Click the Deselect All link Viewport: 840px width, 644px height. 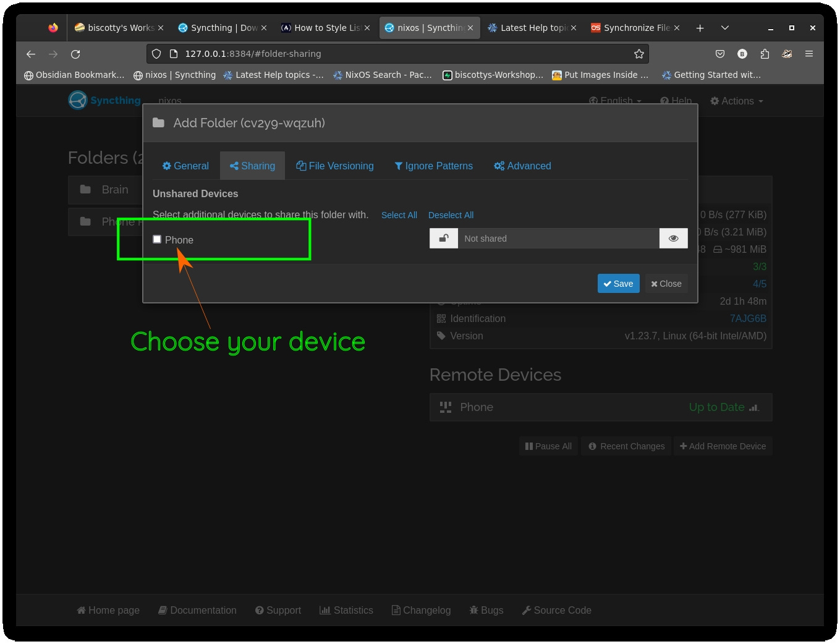pos(451,215)
